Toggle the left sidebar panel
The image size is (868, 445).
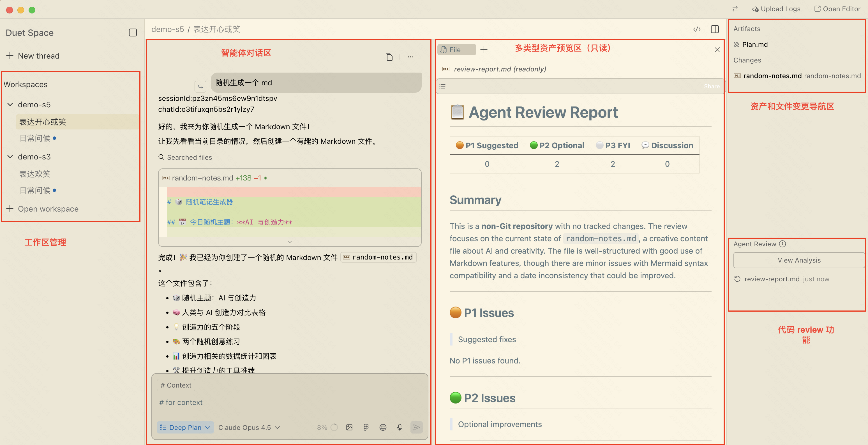pyautogui.click(x=133, y=33)
